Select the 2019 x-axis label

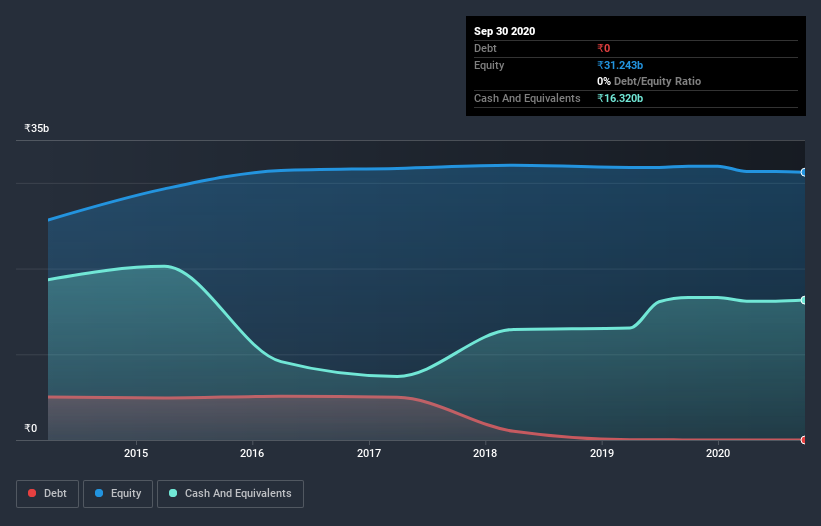pyautogui.click(x=602, y=453)
